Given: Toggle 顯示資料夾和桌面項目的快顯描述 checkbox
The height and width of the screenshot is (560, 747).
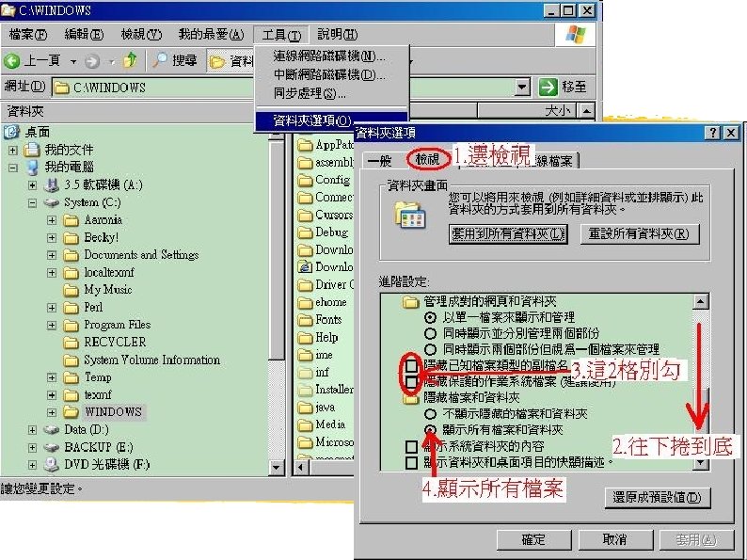Looking at the screenshot, I should click(x=411, y=462).
